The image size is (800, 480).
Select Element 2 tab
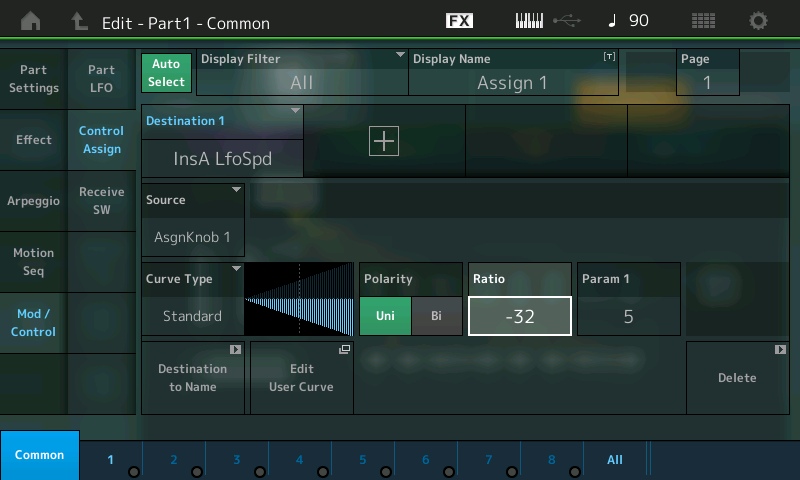(174, 460)
